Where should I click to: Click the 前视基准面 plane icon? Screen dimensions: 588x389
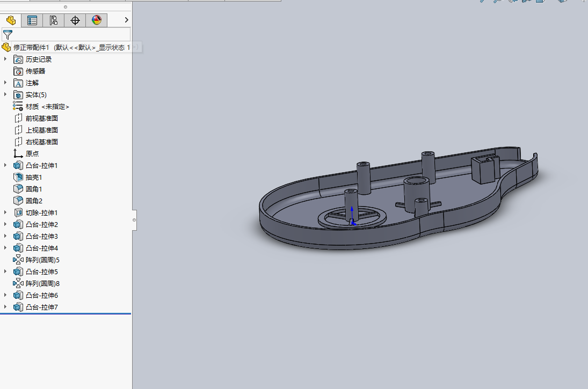coord(18,119)
